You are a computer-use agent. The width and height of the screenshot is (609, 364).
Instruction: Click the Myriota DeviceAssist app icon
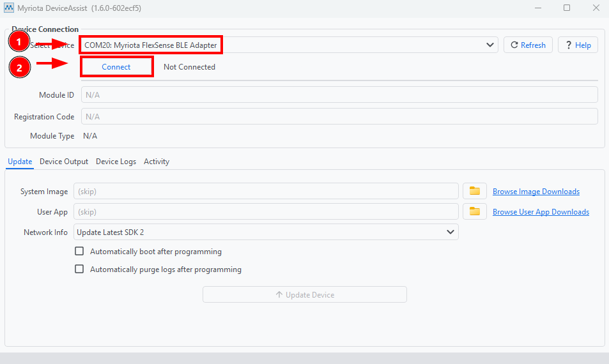tap(8, 8)
